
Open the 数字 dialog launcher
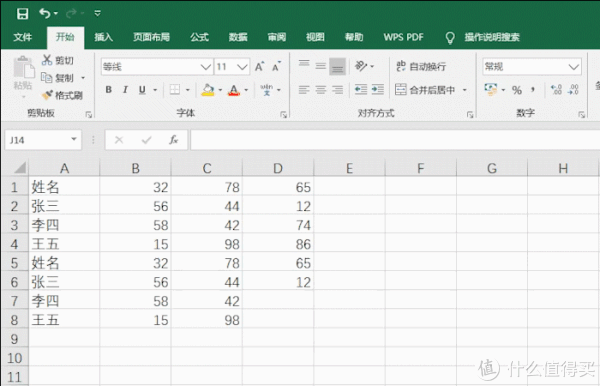(581, 114)
